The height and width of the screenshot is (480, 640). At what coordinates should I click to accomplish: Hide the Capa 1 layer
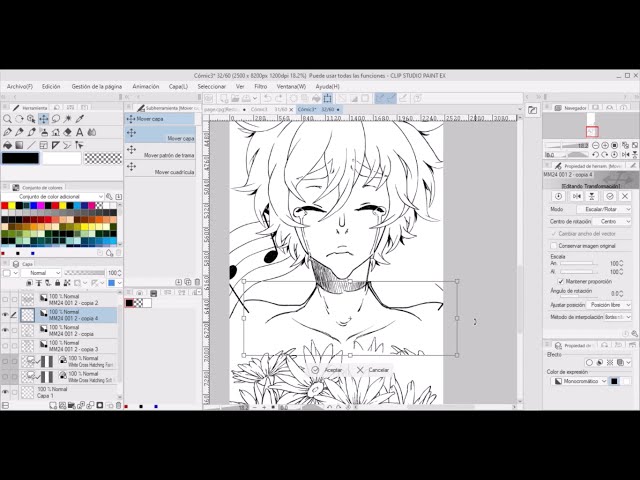pyautogui.click(x=5, y=392)
